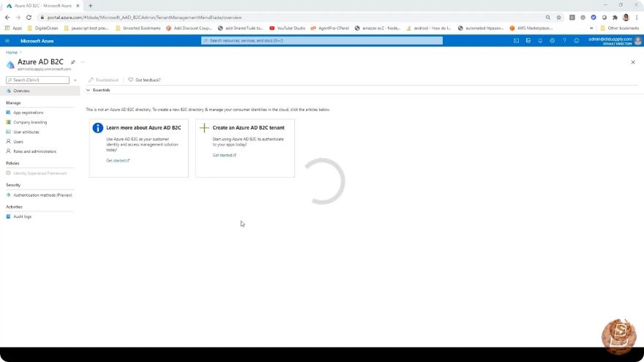The image size is (644, 362).
Task: Open portal settings gear
Action: click(x=553, y=41)
